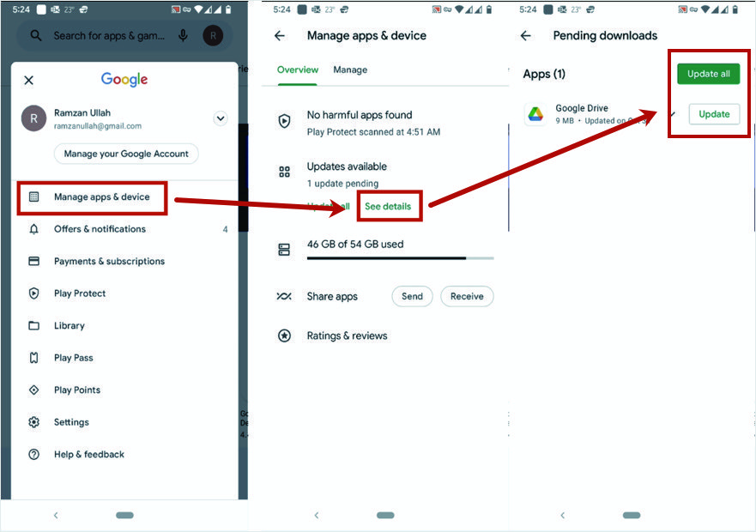756x532 pixels.
Task: Tap the home pill on middle phone
Action: coord(385,515)
